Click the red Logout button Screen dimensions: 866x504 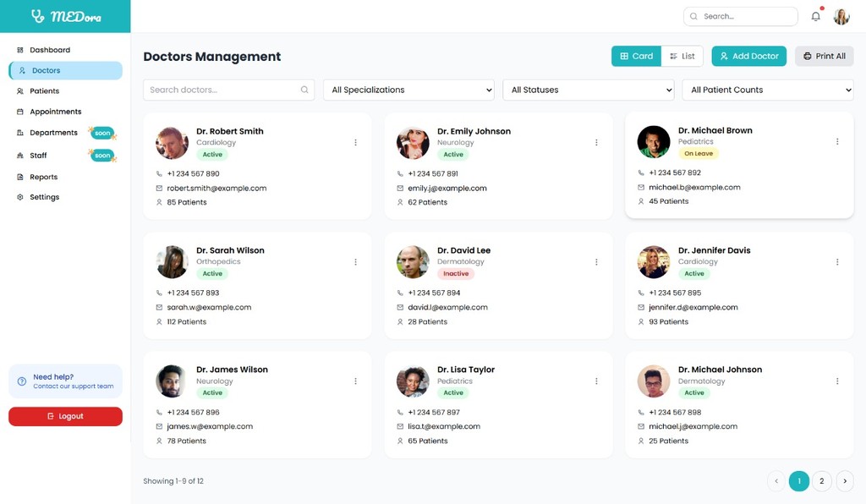[x=65, y=416]
